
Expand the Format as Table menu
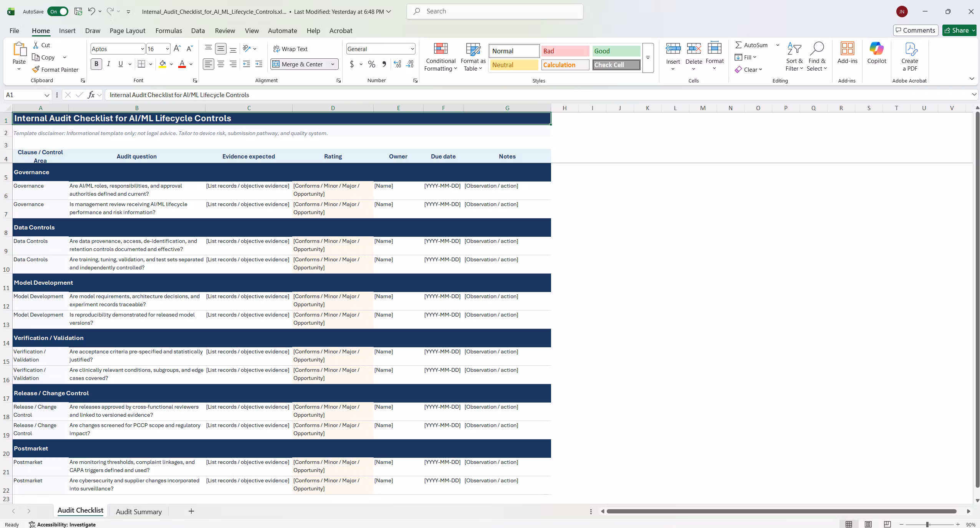click(473, 57)
